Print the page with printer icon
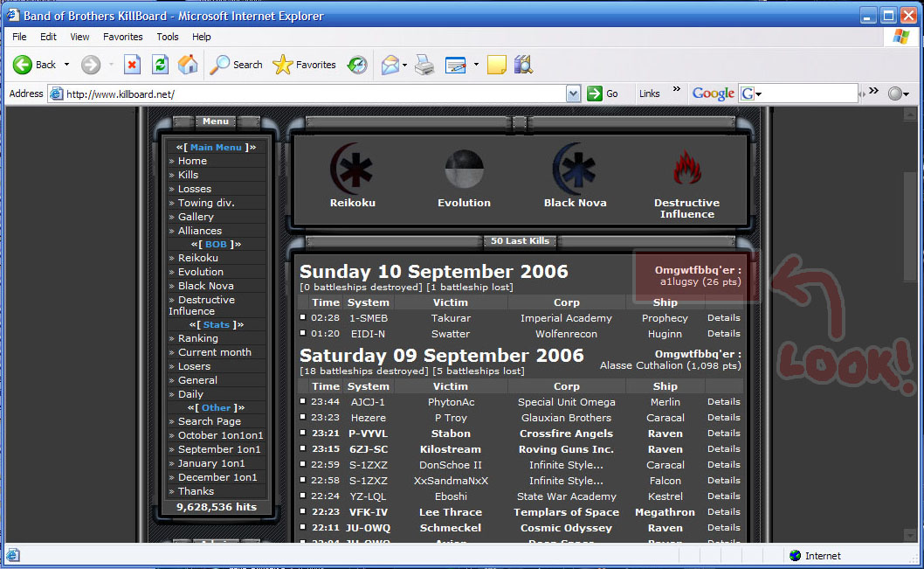This screenshot has width=924, height=569. tap(424, 65)
